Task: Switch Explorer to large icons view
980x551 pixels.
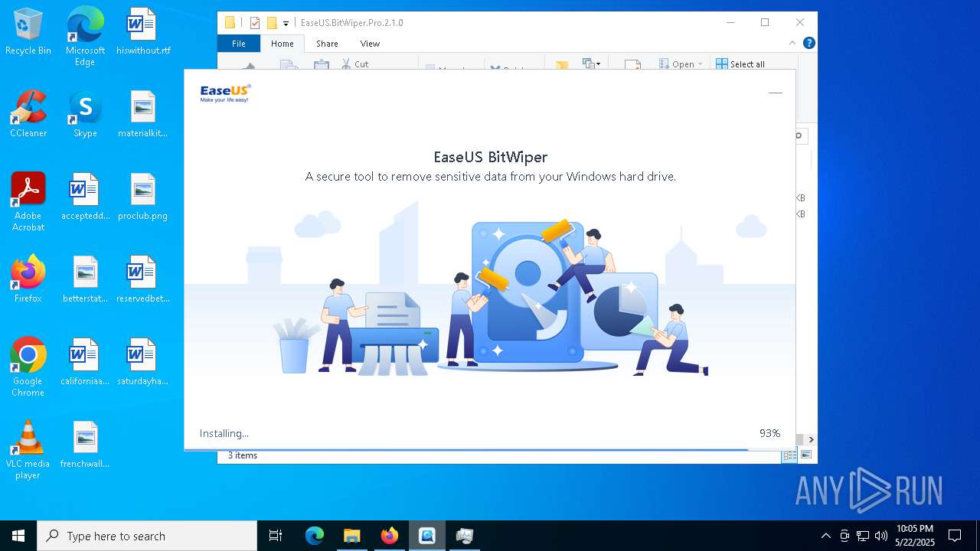Action: pyautogui.click(x=805, y=455)
